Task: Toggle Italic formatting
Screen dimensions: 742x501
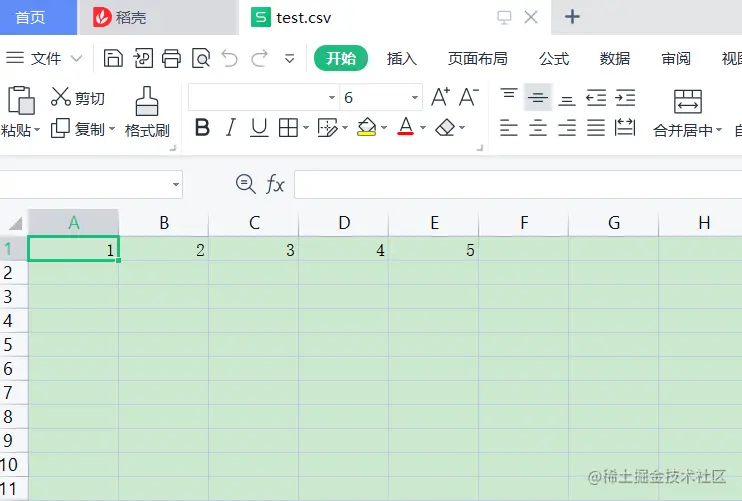Action: [x=231, y=127]
